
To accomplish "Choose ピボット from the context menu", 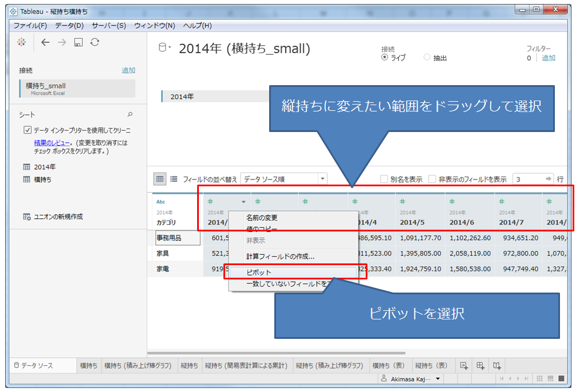I will 259,273.
